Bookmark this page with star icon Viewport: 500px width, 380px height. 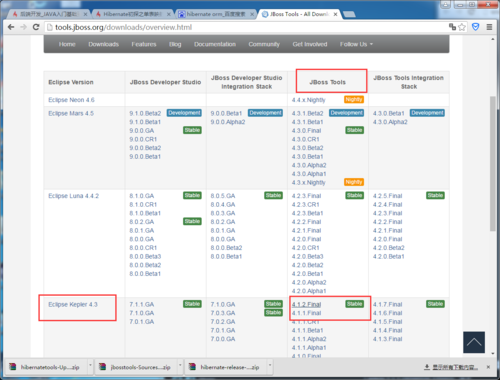tap(462, 27)
